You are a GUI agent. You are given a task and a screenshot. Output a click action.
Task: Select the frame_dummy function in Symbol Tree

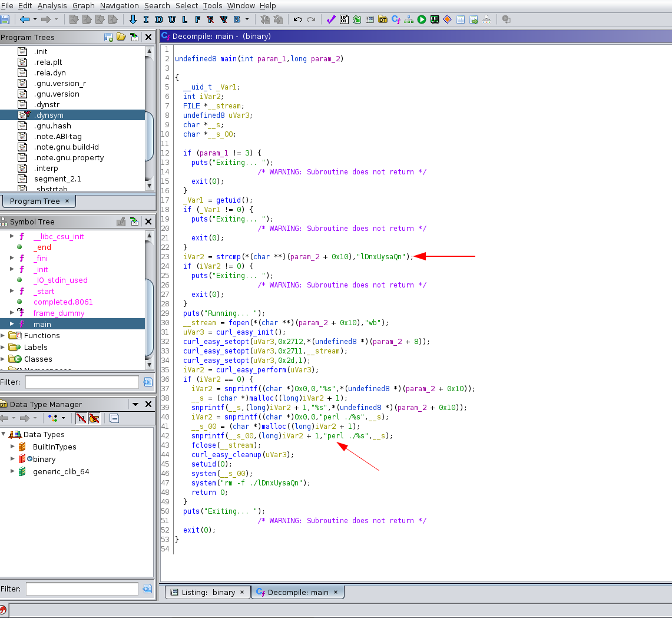(x=59, y=313)
